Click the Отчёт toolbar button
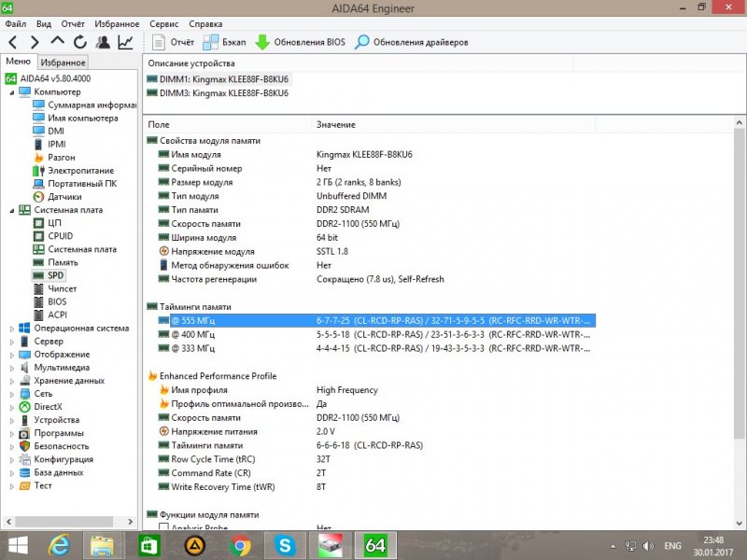Viewport: 747px width, 560px height. (173, 42)
